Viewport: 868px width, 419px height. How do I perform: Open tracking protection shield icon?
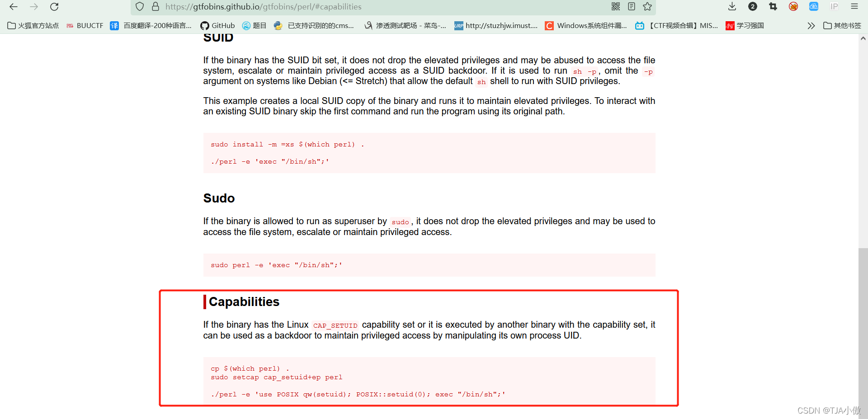tap(140, 7)
